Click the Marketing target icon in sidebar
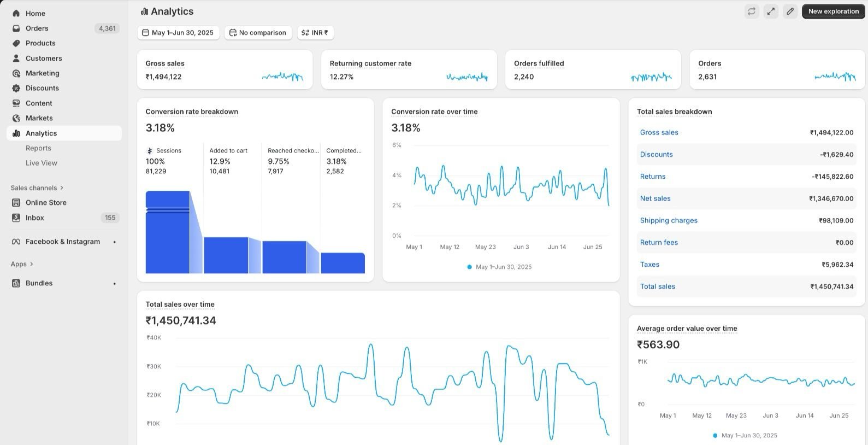The height and width of the screenshot is (445, 868). tap(16, 73)
